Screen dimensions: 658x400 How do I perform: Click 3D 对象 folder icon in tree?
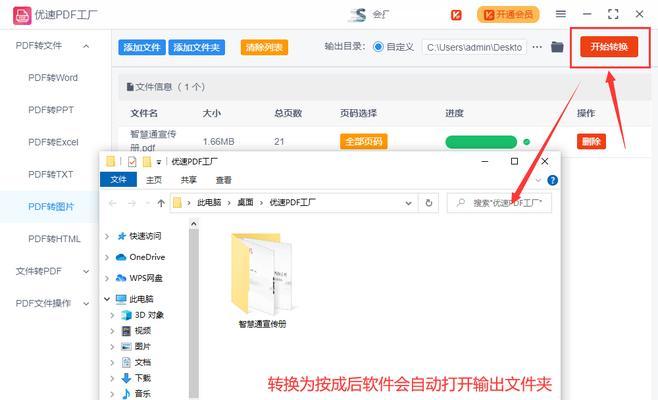pyautogui.click(x=126, y=315)
